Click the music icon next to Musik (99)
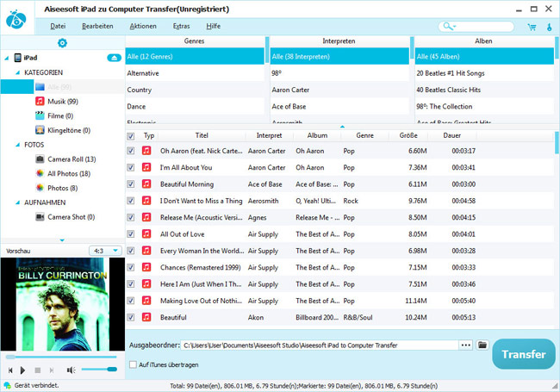 (40, 101)
